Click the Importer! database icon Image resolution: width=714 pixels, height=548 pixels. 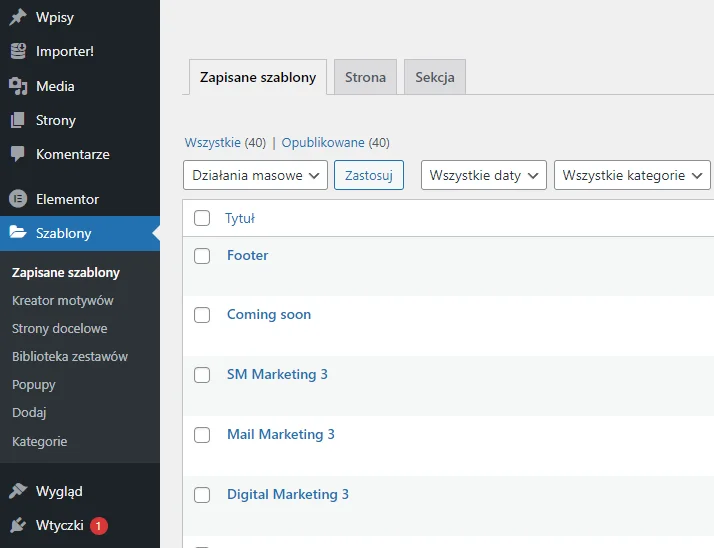[18, 51]
